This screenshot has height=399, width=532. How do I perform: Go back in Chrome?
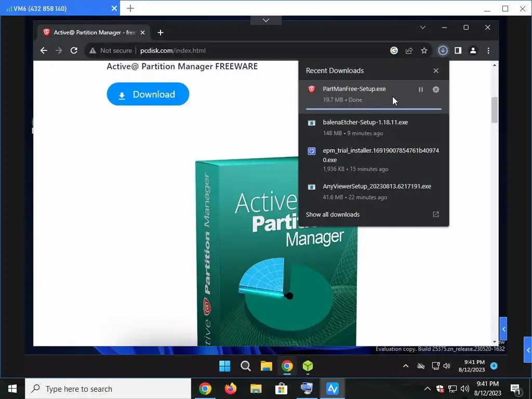pos(44,50)
